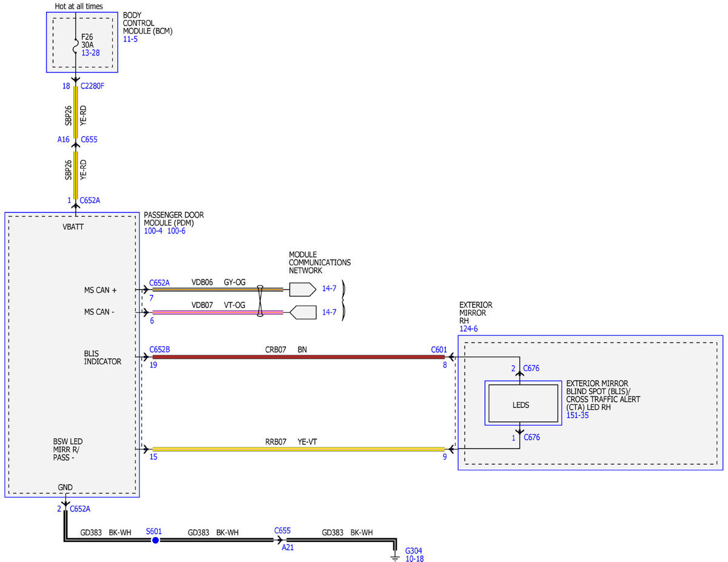Open the 151-35 BLIS LED RH link
The image size is (728, 562).
click(578, 415)
